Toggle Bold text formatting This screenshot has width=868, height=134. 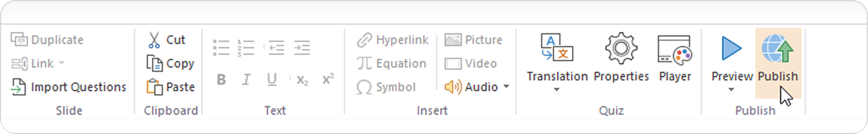point(221,80)
